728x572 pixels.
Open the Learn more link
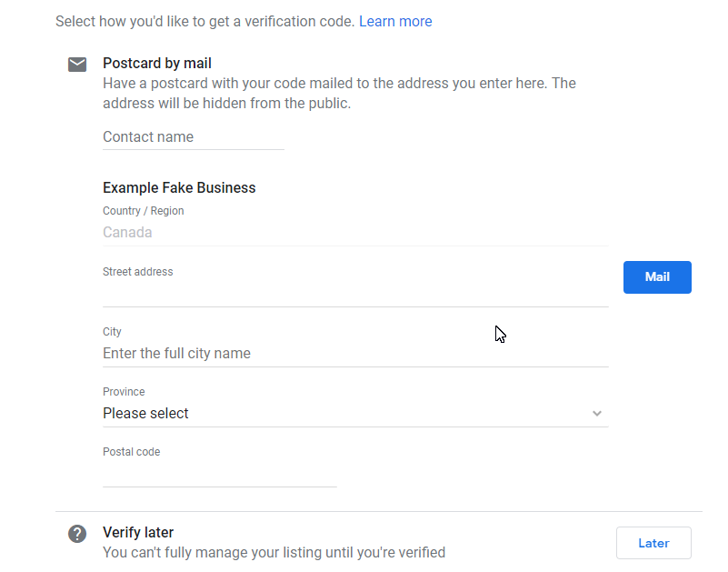click(x=395, y=22)
